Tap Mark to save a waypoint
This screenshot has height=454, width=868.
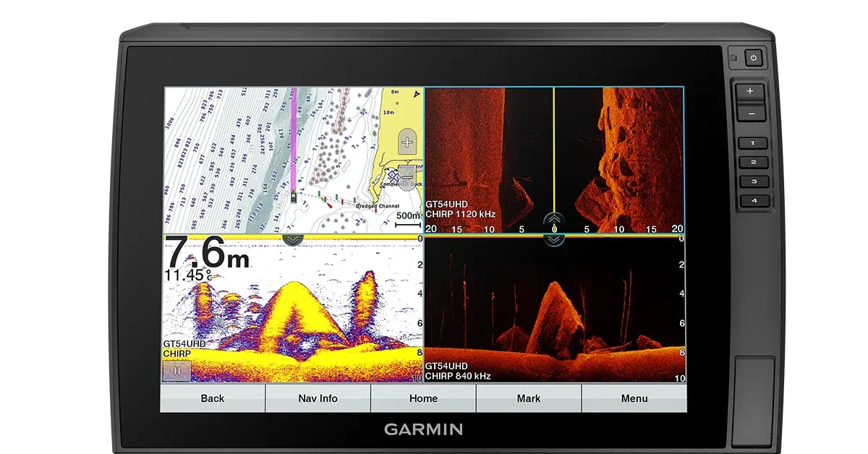tap(529, 398)
